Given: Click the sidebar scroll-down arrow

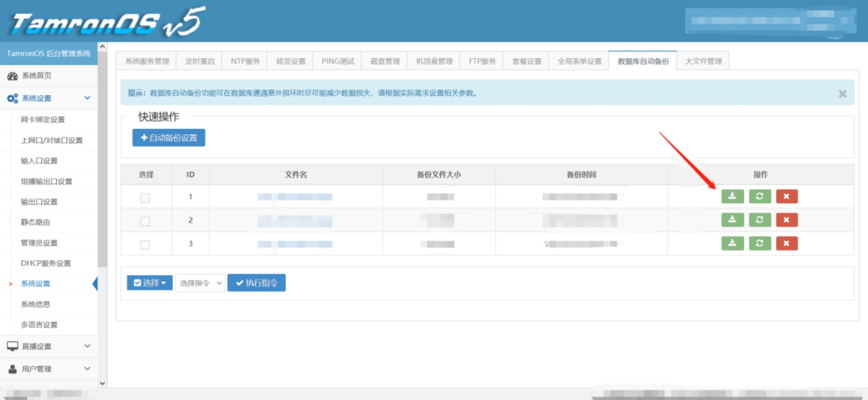Looking at the screenshot, I should pyautogui.click(x=102, y=383).
